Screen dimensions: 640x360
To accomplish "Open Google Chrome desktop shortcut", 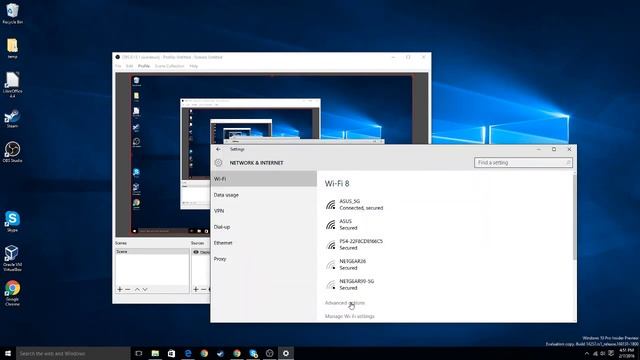I will [12, 293].
